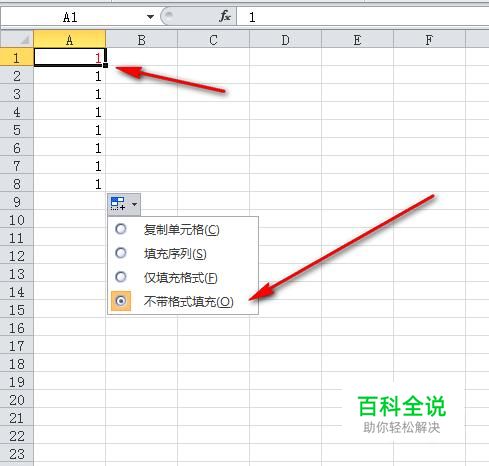Select row 10 header

17,220
